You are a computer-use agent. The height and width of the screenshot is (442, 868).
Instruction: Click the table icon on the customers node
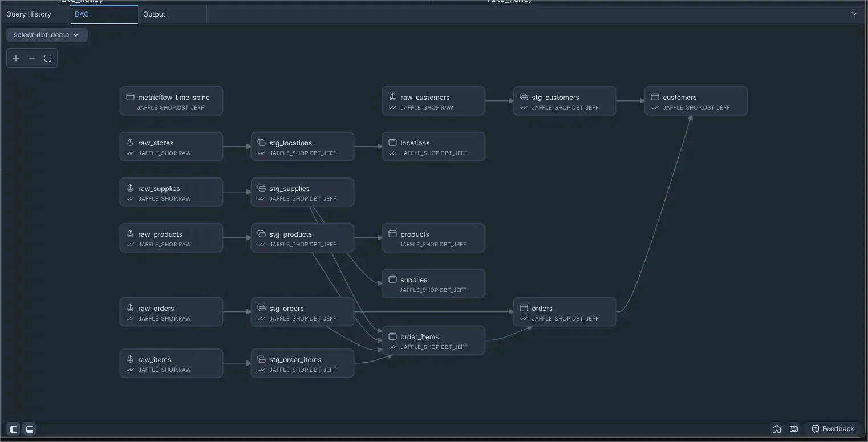coord(654,97)
